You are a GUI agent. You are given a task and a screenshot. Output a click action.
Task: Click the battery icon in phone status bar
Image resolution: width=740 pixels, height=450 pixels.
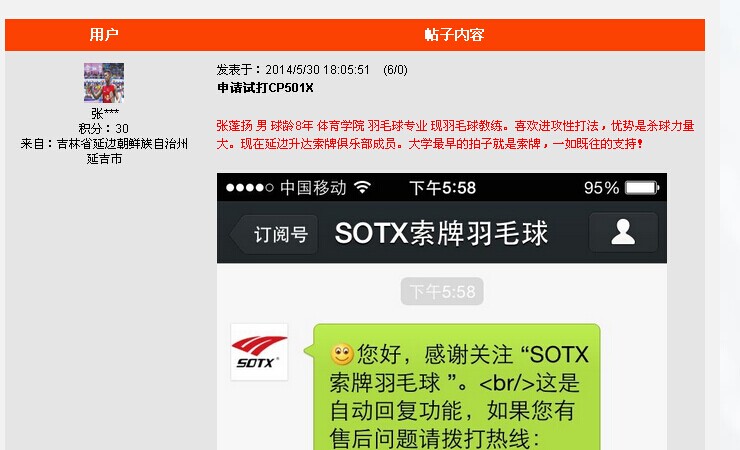pos(642,188)
